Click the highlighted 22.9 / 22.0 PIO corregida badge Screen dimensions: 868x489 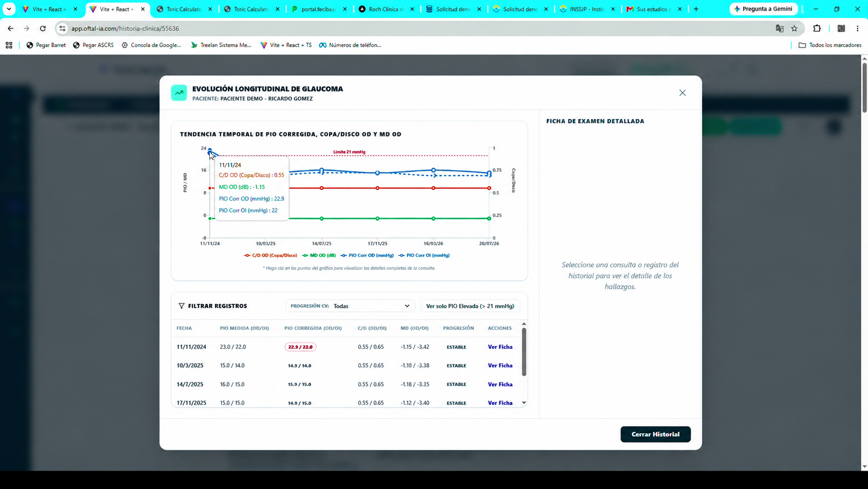coord(300,347)
